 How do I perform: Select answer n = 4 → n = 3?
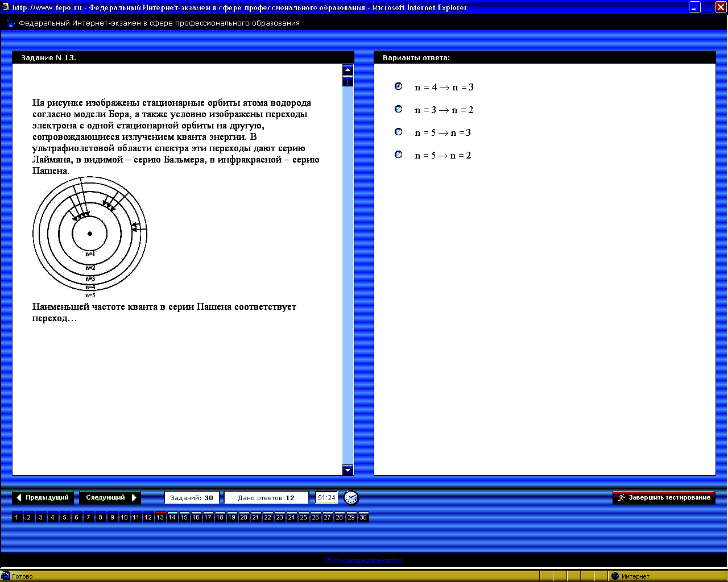(x=398, y=86)
